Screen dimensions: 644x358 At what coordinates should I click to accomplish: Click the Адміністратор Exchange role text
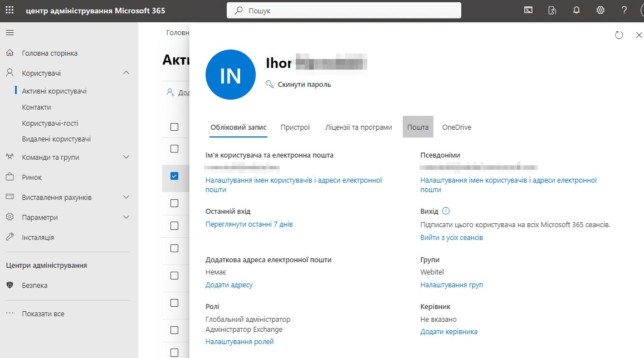pyautogui.click(x=244, y=330)
